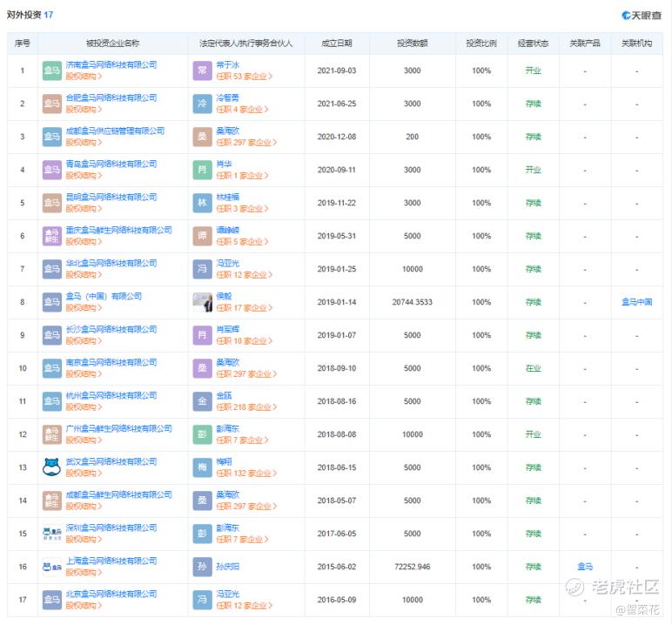Click the 投资数额 column header
672x625 pixels.
tap(412, 43)
